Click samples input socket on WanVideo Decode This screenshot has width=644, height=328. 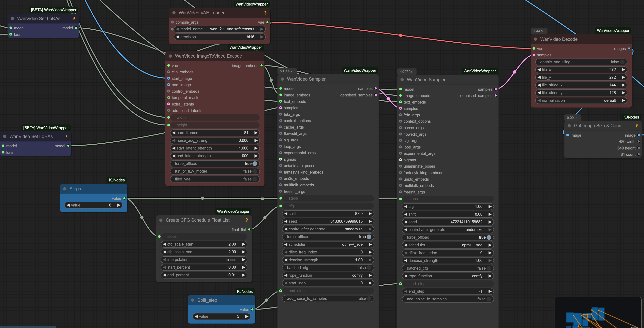point(534,55)
